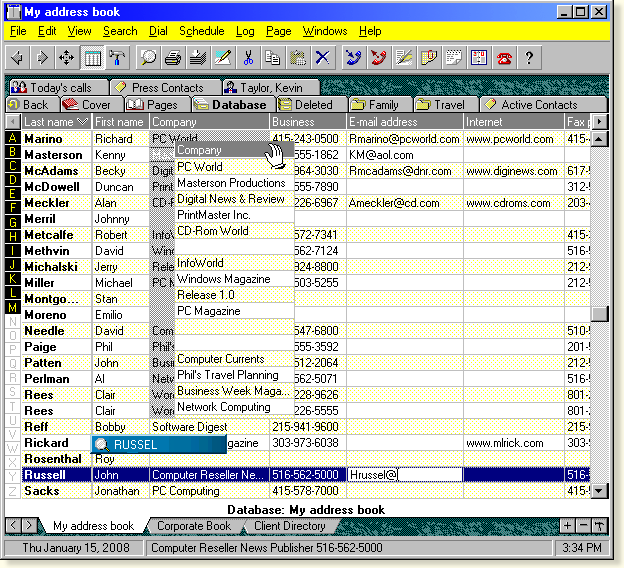Click the back arrow toolbar icon
This screenshot has width=624, height=568.
17,58
